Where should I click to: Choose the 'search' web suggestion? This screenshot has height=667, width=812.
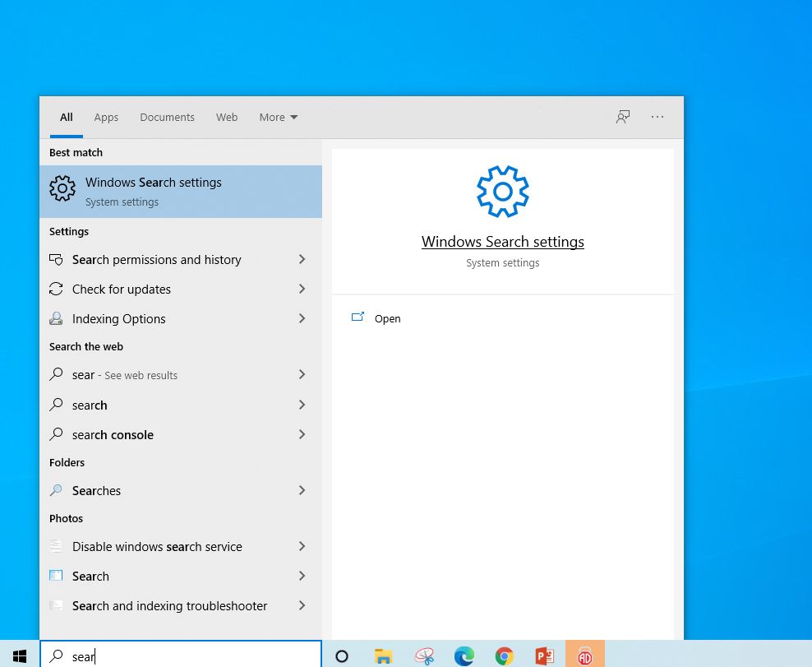point(181,405)
